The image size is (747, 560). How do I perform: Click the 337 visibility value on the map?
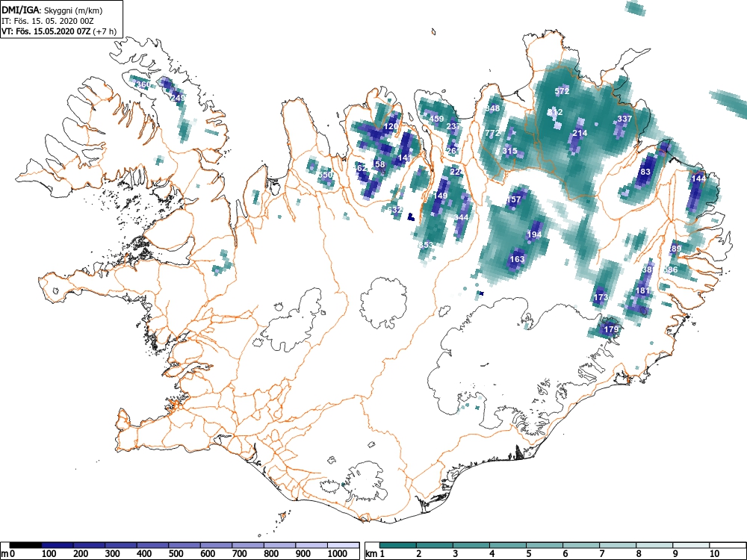624,119
